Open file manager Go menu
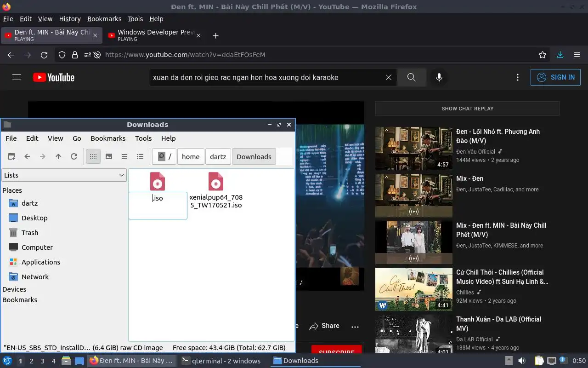588x368 pixels. tap(77, 138)
